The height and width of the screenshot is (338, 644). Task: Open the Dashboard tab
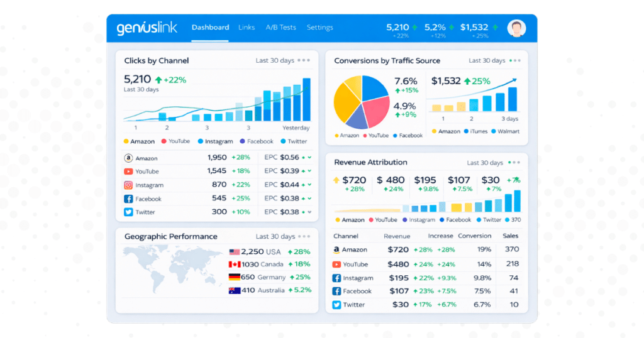point(210,28)
